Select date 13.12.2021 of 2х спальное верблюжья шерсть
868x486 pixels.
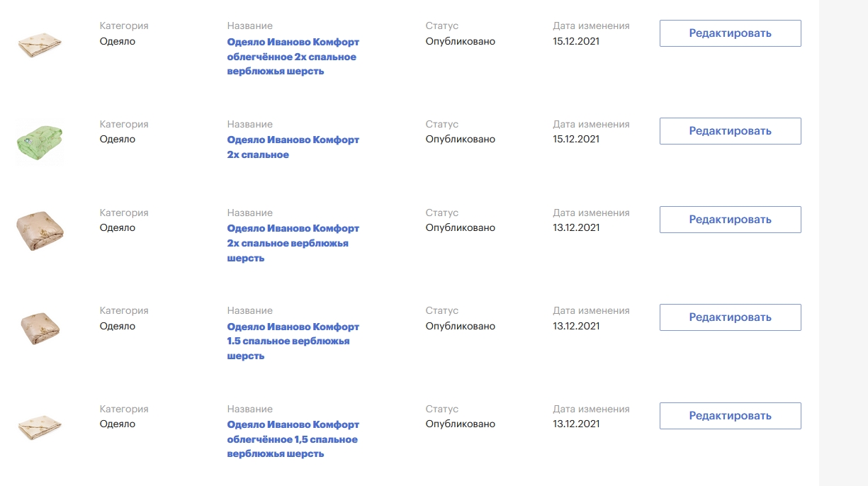point(576,228)
